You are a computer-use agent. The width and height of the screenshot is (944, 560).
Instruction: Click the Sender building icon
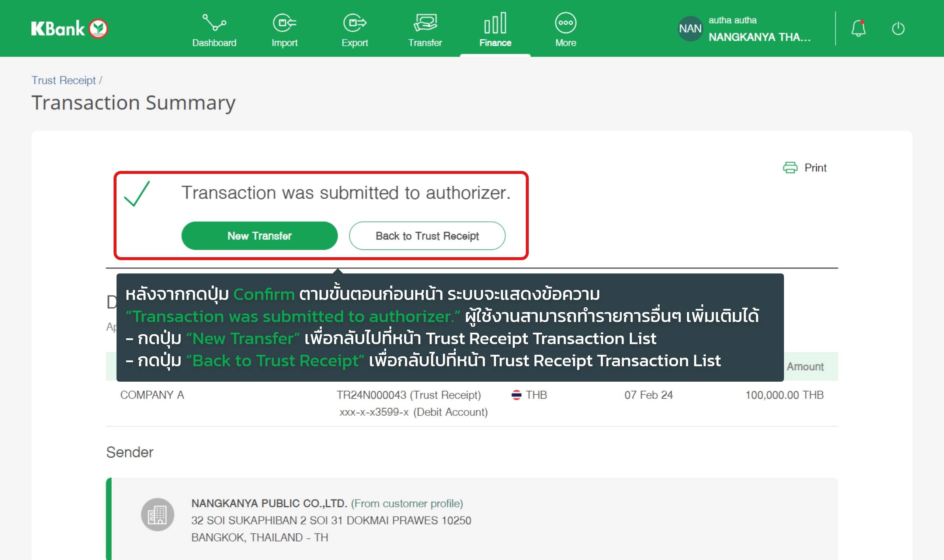click(x=157, y=514)
